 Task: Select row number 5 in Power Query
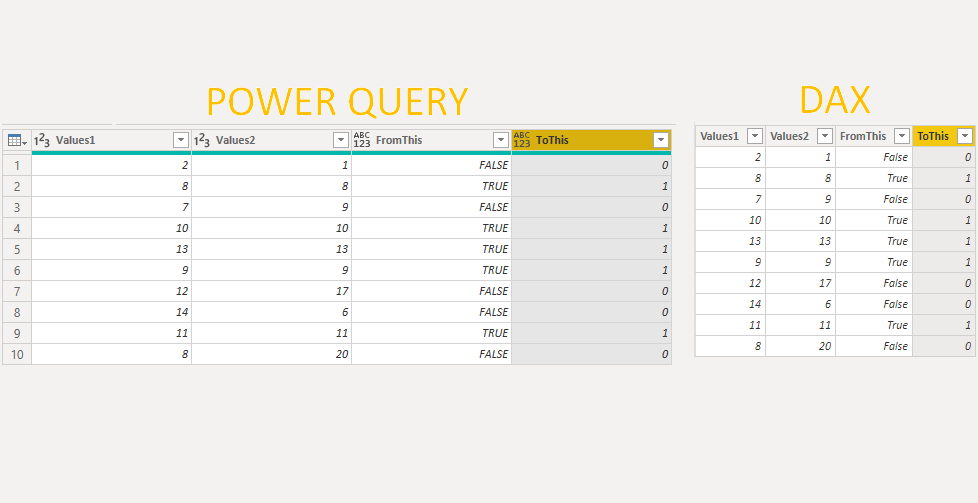click(17, 249)
